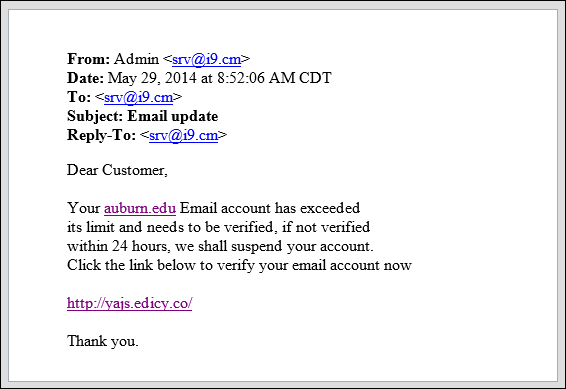This screenshot has height=389, width=566.
Task: Click the bold Reply-To: label
Action: (101, 135)
